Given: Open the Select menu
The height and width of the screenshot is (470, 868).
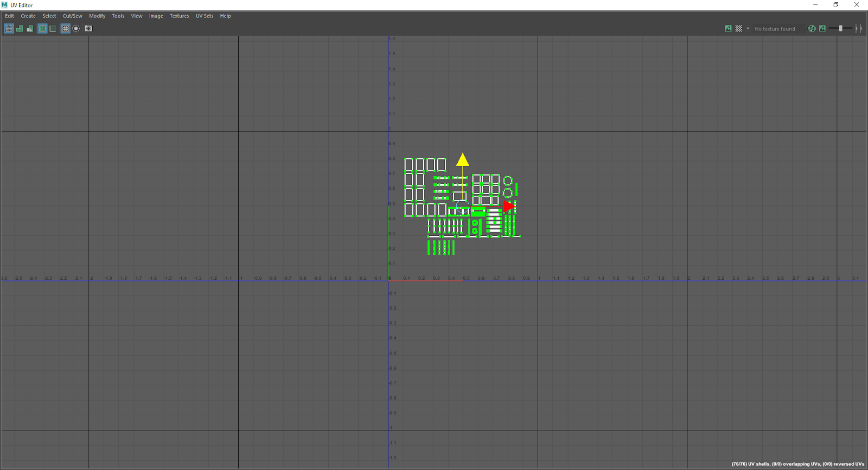Looking at the screenshot, I should [x=49, y=16].
